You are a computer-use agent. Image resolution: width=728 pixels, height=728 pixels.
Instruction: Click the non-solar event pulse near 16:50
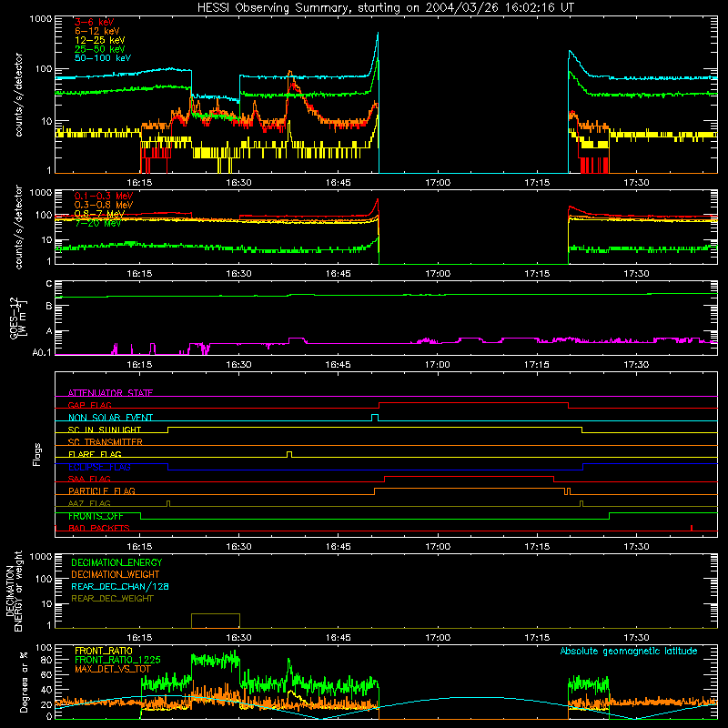[375, 418]
